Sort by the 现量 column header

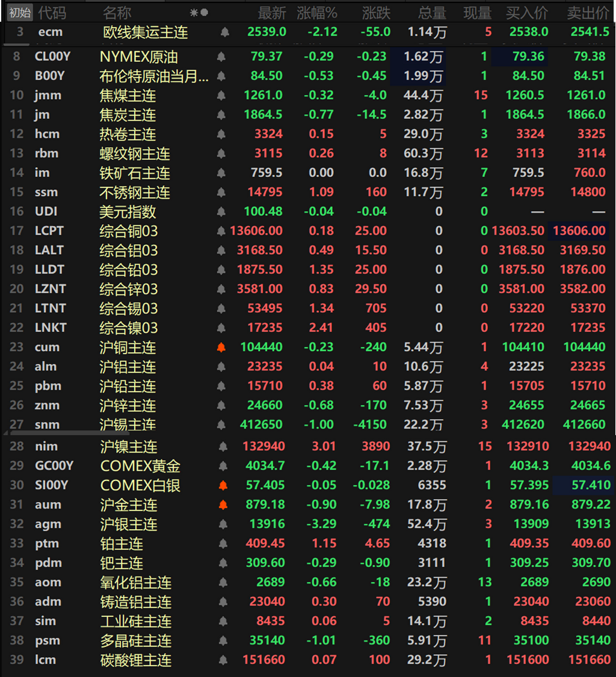(x=477, y=13)
